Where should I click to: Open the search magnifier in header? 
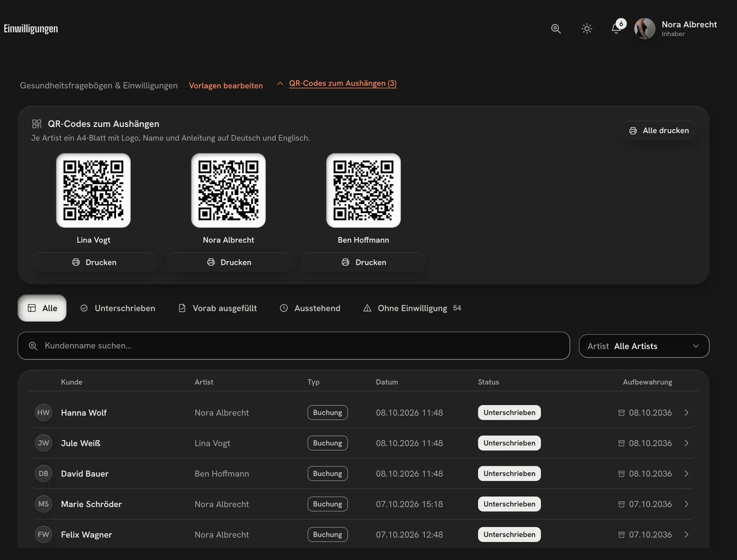[x=556, y=29]
